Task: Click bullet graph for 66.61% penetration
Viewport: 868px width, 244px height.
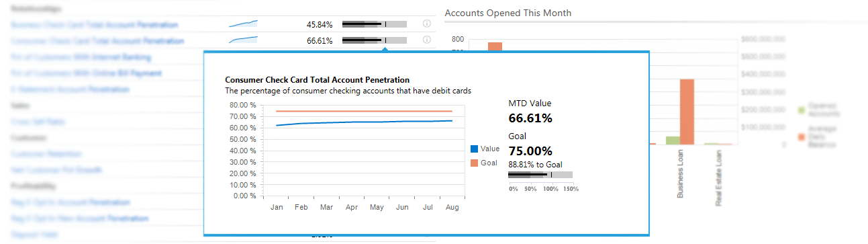Action: tap(375, 40)
